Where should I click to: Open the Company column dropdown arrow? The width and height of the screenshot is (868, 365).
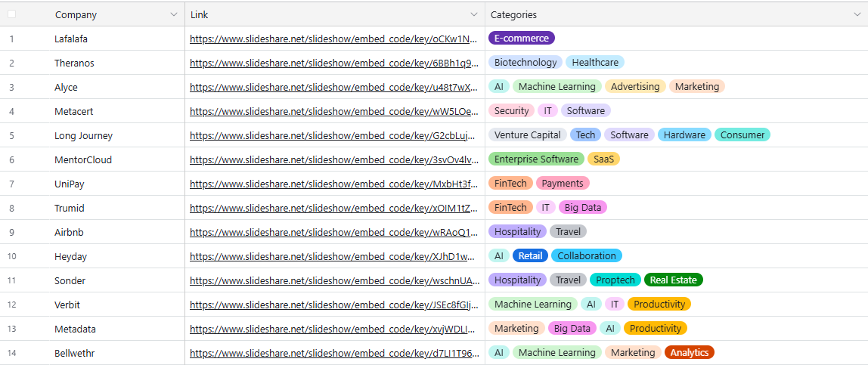[x=174, y=14]
